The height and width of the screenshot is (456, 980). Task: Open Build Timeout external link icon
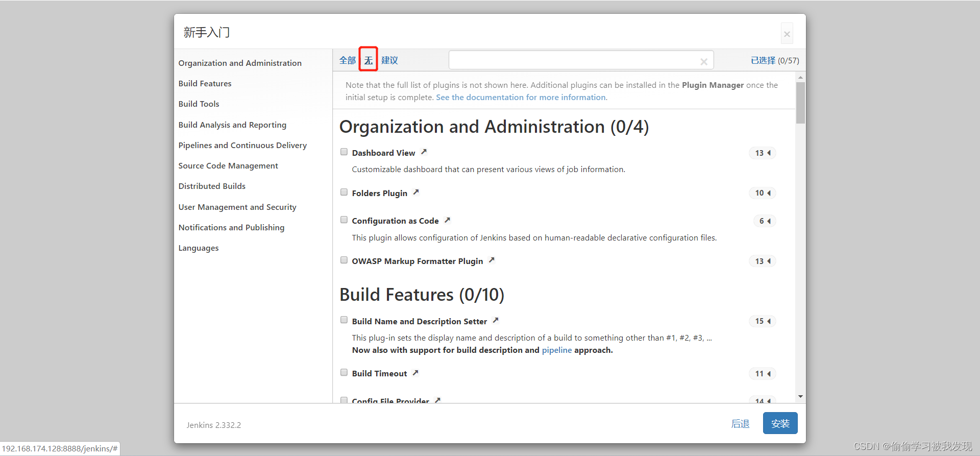[x=415, y=373]
